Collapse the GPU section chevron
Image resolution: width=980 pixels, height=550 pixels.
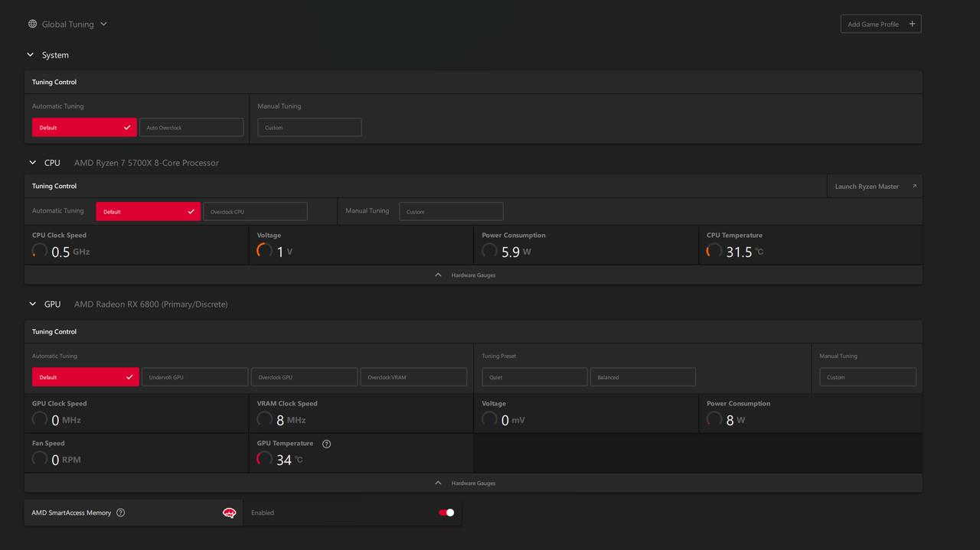[32, 304]
